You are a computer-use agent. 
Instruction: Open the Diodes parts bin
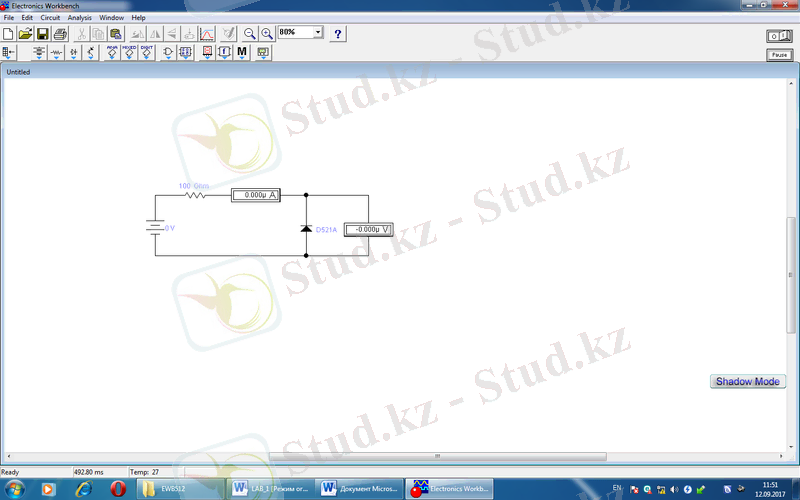73,53
